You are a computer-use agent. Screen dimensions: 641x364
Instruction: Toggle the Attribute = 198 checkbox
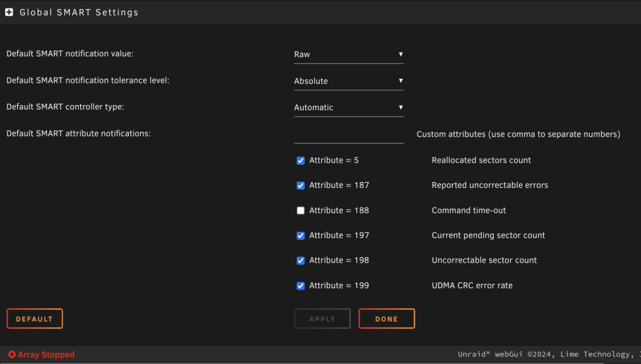[301, 261]
